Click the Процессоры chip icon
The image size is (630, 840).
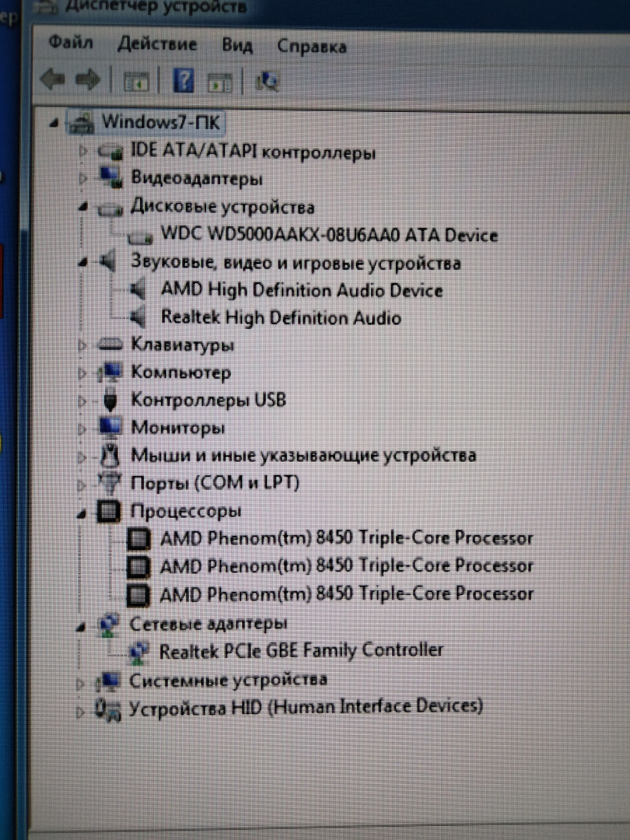point(109,511)
